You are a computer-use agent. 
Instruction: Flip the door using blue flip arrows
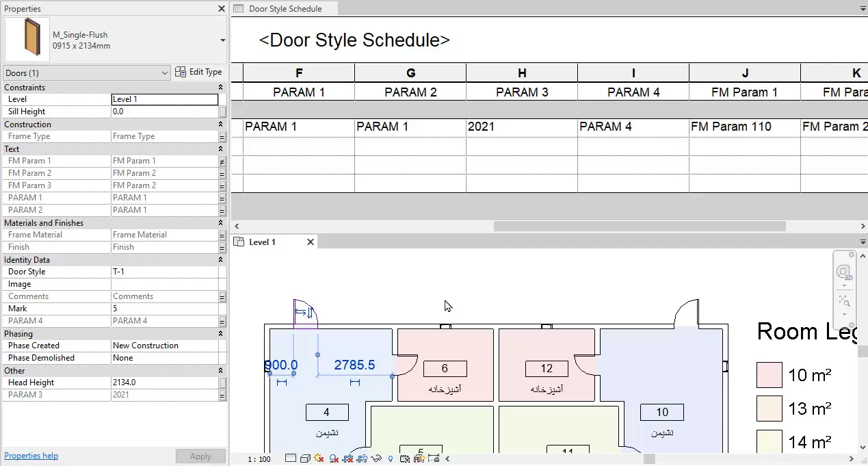pos(300,312)
